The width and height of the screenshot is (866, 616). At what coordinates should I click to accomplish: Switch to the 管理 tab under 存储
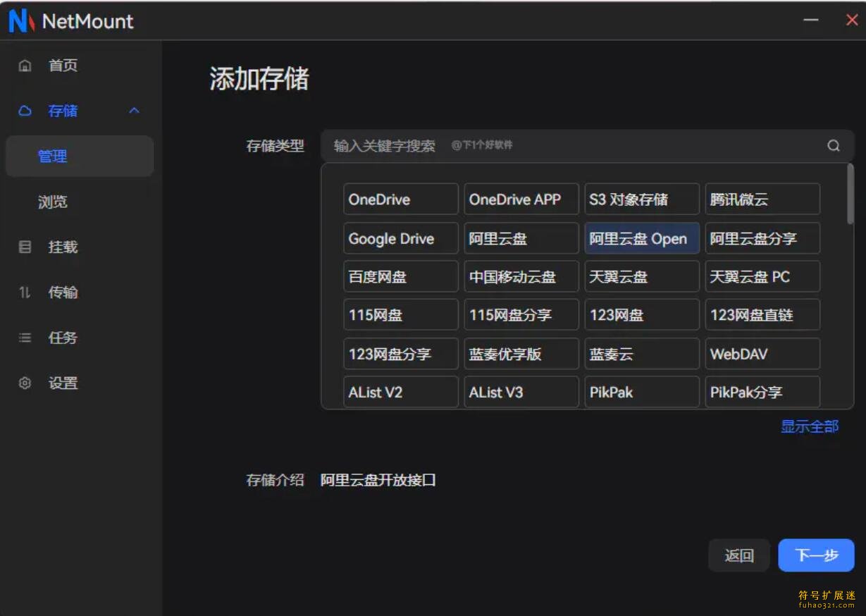pyautogui.click(x=53, y=156)
